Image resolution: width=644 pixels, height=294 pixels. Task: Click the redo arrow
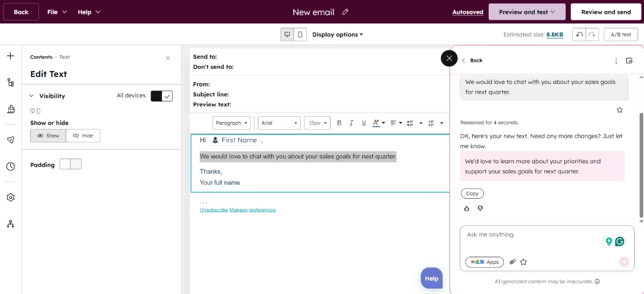pyautogui.click(x=592, y=34)
